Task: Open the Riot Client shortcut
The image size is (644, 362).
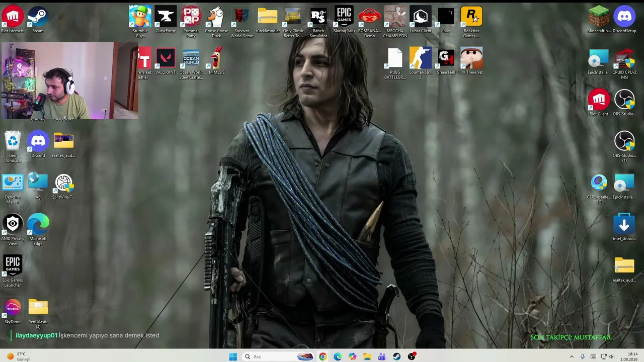Action: pos(599,103)
